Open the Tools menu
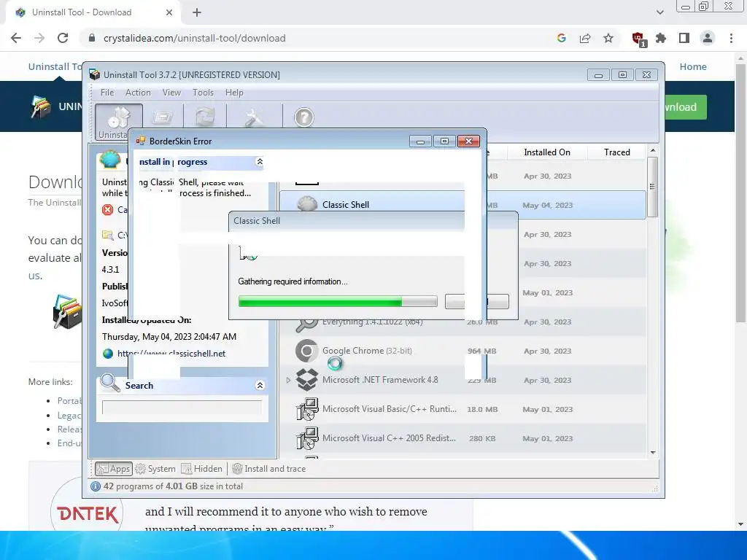747x560 pixels. click(x=203, y=93)
